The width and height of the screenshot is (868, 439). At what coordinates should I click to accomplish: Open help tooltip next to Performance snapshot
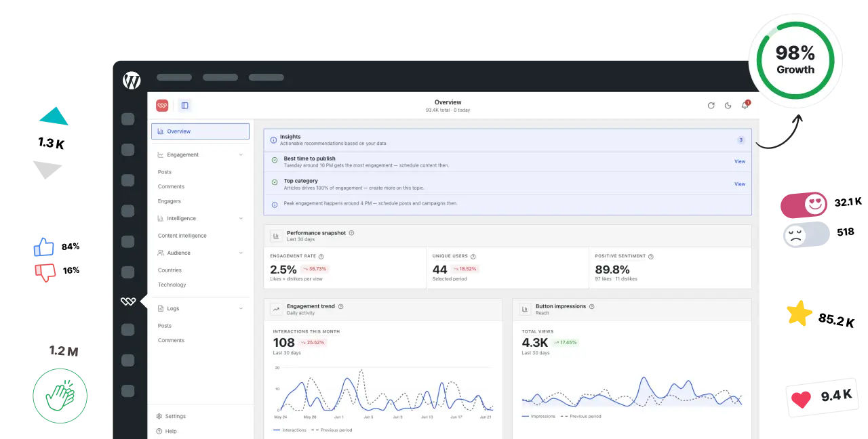click(351, 233)
